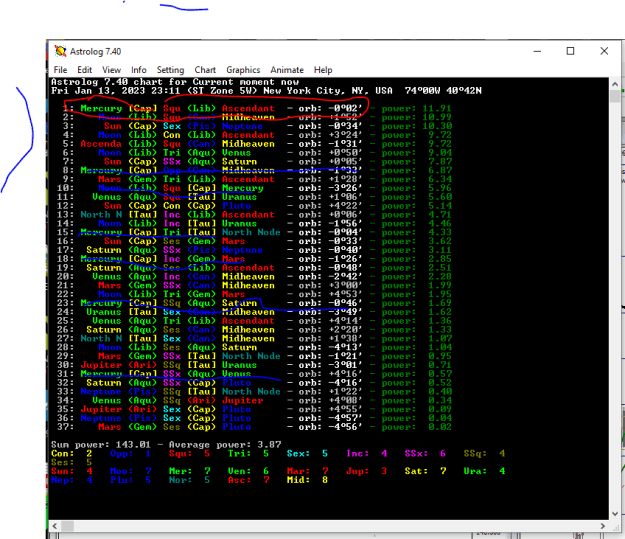Open the Help menu
The height and width of the screenshot is (539, 625).
coord(323,70)
